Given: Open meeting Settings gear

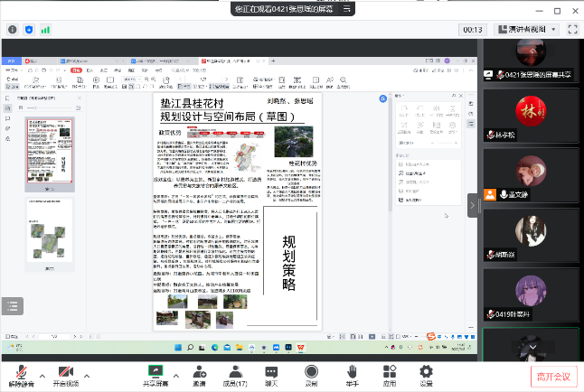Looking at the screenshot, I should coord(426,374).
